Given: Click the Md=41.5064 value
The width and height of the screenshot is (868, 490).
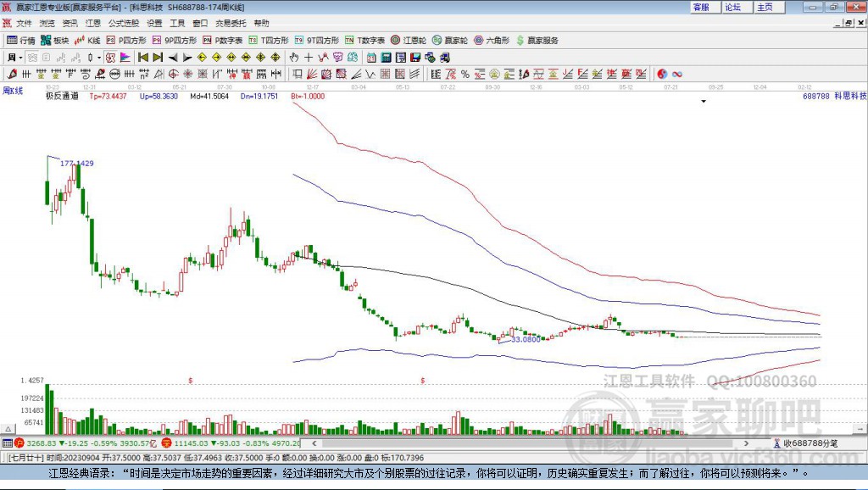Looking at the screenshot, I should pyautogui.click(x=209, y=97).
